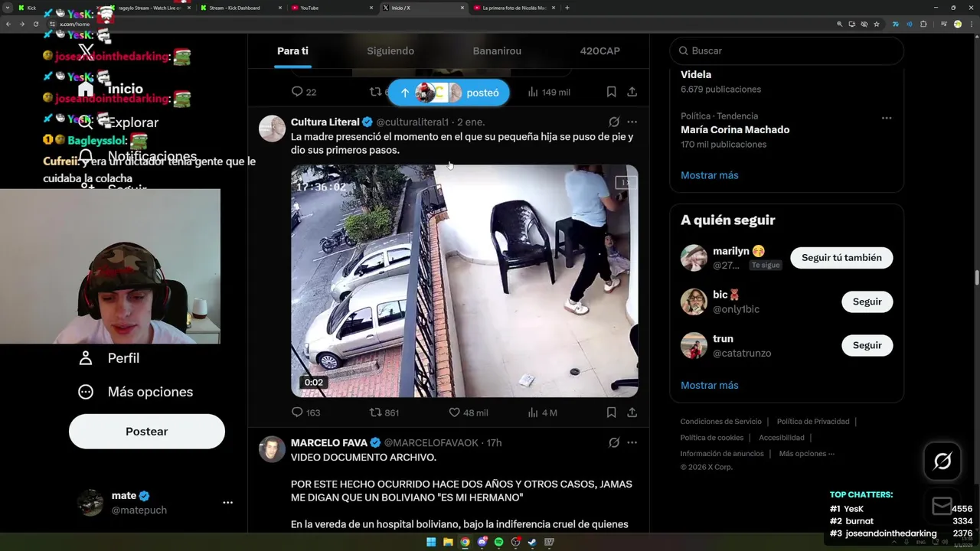Click the Buscar search field

pyautogui.click(x=787, y=51)
